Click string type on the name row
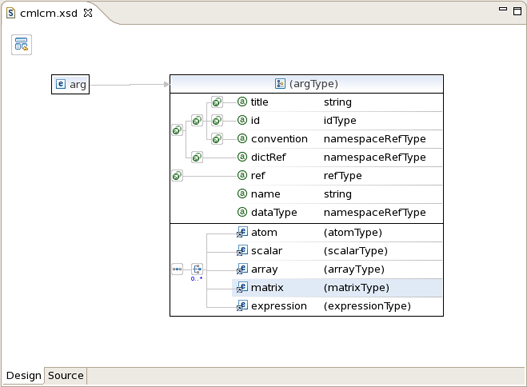The width and height of the screenshot is (527, 387). coord(337,194)
